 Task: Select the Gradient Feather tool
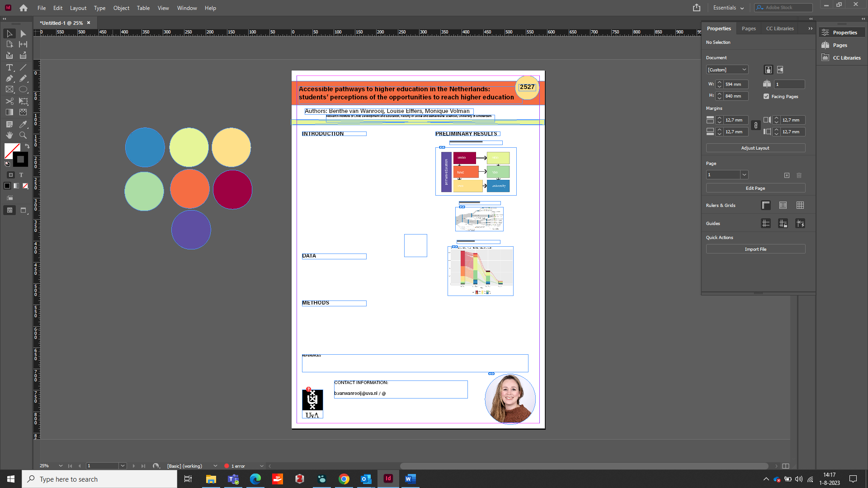(x=23, y=112)
